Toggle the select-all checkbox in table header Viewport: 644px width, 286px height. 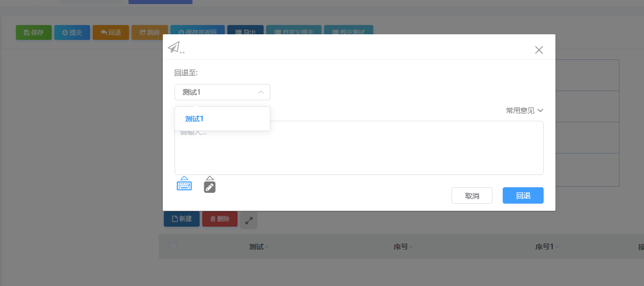pyautogui.click(x=173, y=246)
